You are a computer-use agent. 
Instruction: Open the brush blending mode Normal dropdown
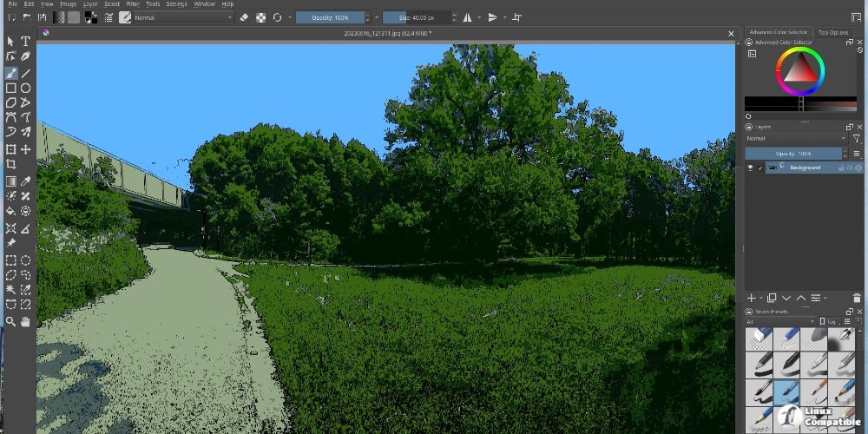[182, 17]
